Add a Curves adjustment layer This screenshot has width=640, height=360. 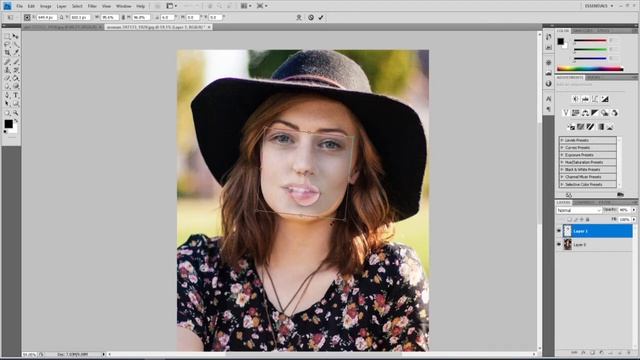595,99
